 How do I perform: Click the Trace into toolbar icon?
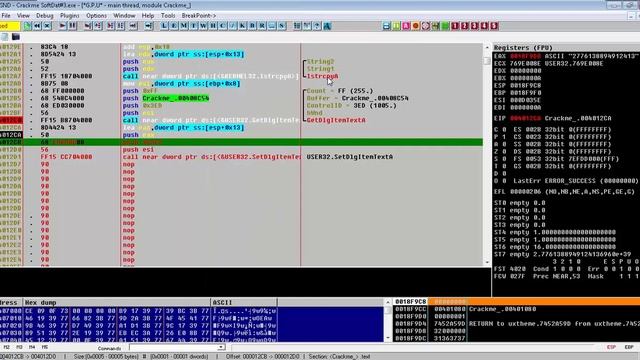(110, 26)
